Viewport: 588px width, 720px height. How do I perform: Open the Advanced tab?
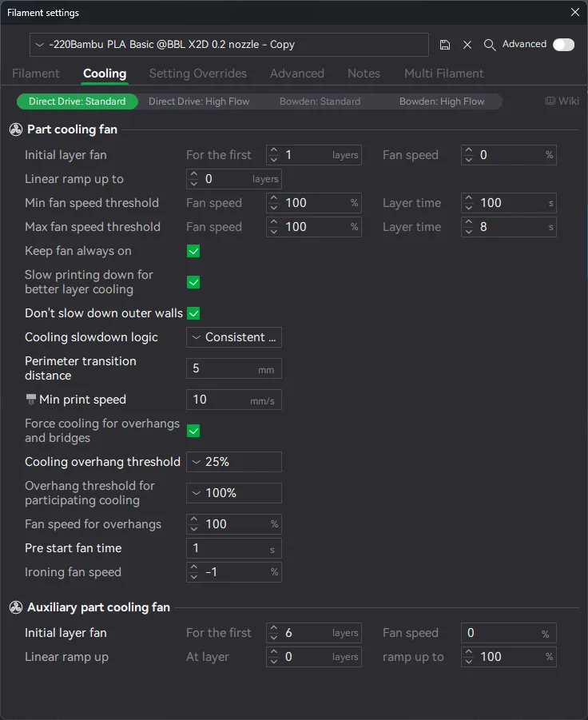[297, 74]
